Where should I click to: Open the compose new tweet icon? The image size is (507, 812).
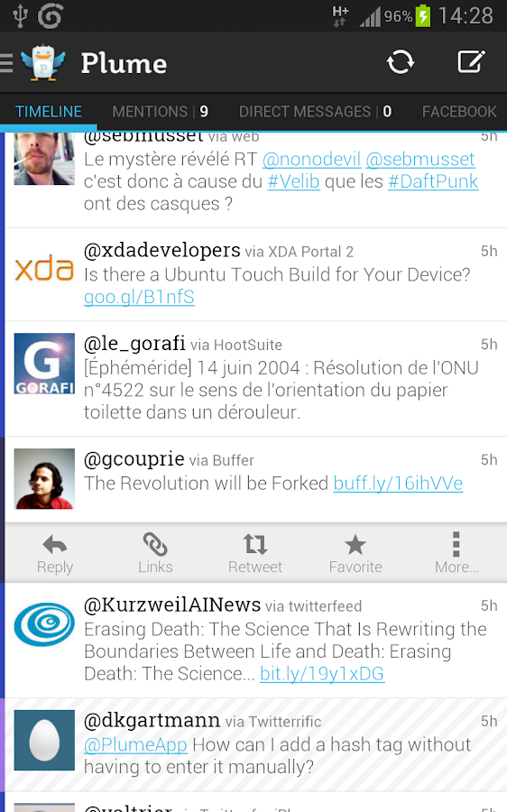pyautogui.click(x=471, y=62)
